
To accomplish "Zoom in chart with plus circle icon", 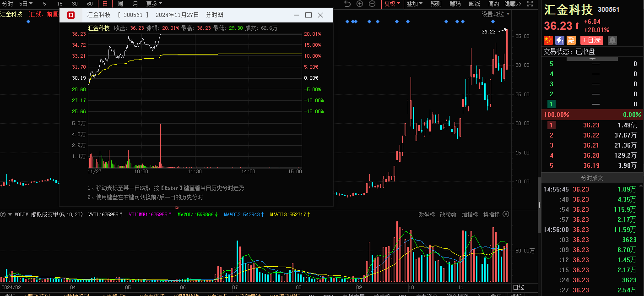I will click(360, 4).
